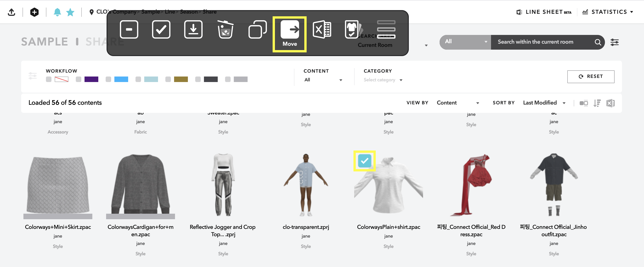Click the RESET button
644x267 pixels.
point(590,77)
